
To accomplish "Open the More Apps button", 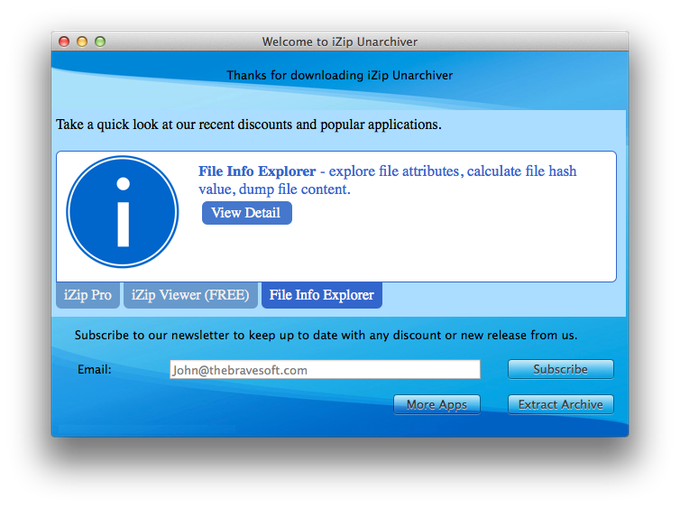I will coord(436,404).
